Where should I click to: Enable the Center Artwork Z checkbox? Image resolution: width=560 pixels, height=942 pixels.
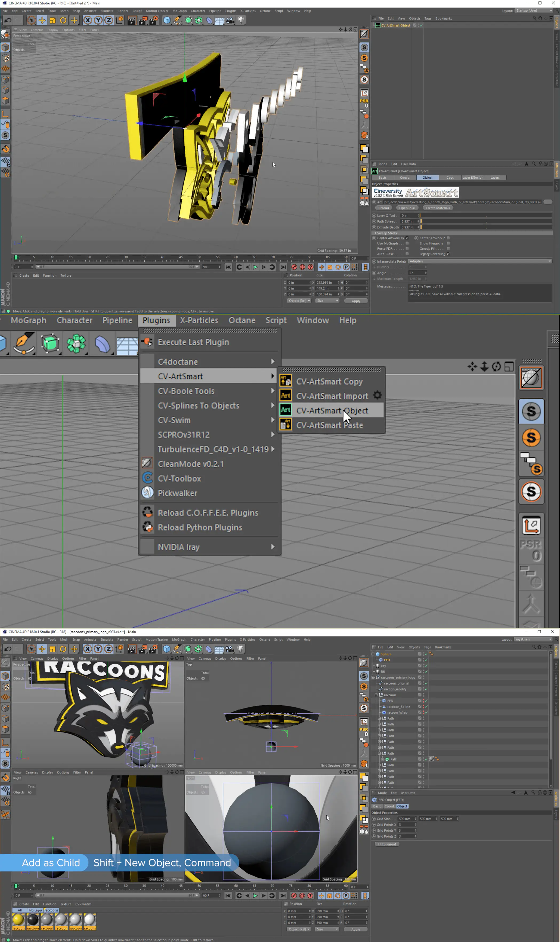point(448,238)
